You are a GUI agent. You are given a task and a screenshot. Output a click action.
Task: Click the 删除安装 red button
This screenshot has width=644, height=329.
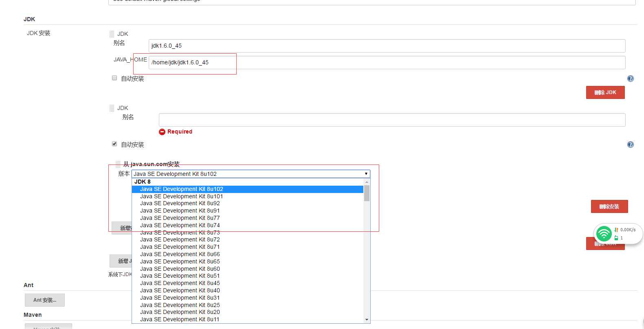[609, 206]
